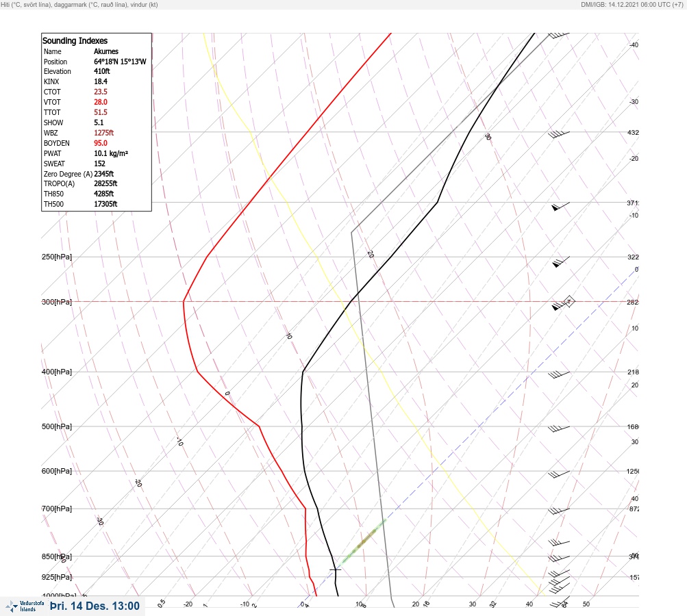The image size is (687, 616).
Task: Click the 218 height label on right edge
Action: click(x=633, y=372)
